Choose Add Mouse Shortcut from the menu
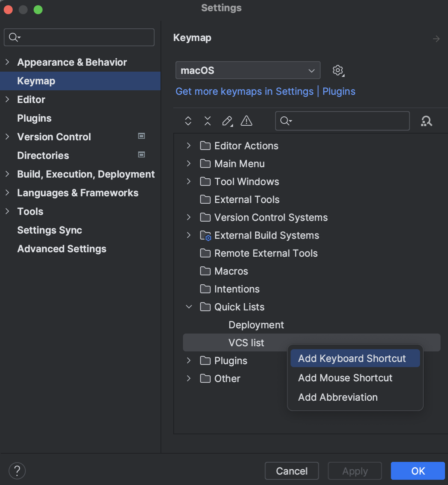 click(345, 378)
